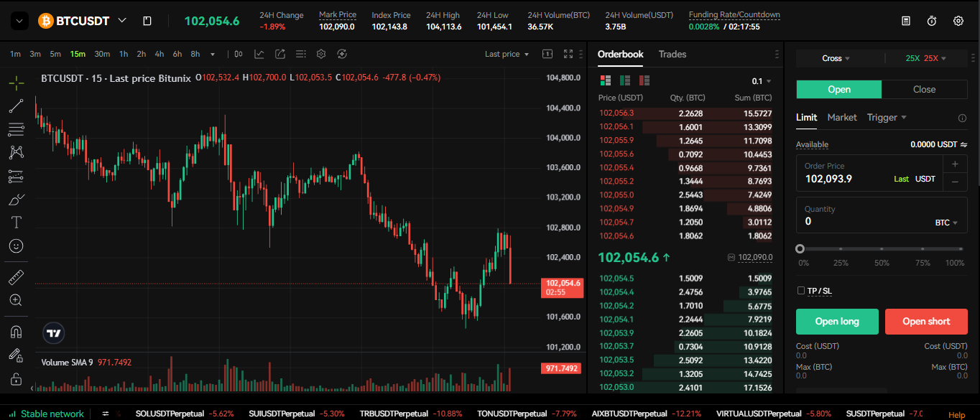Open the text annotation tool

coord(15,223)
